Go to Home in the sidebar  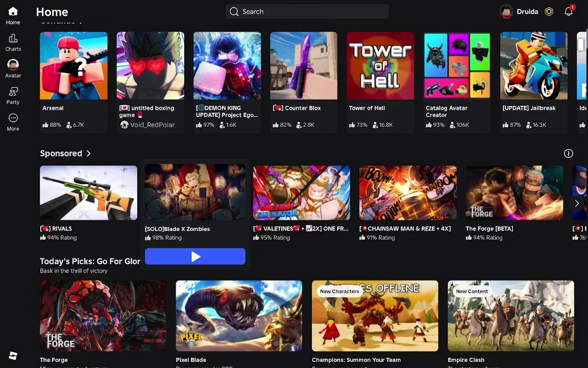pyautogui.click(x=13, y=16)
